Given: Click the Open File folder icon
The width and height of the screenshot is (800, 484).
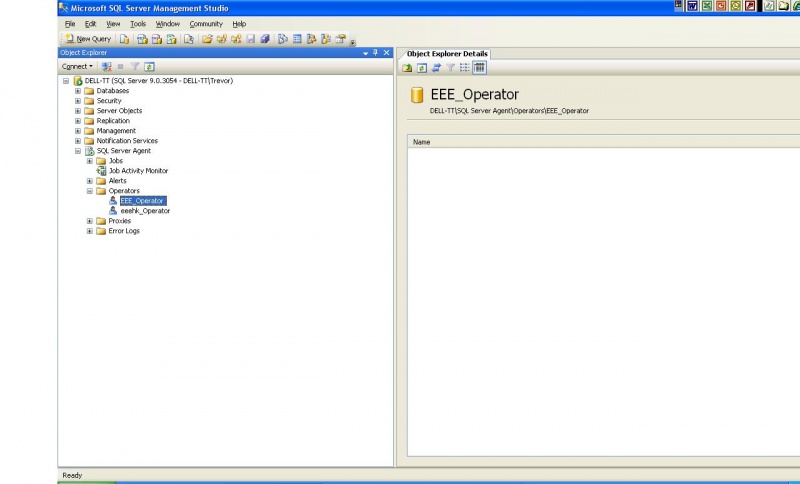Looking at the screenshot, I should coord(207,39).
